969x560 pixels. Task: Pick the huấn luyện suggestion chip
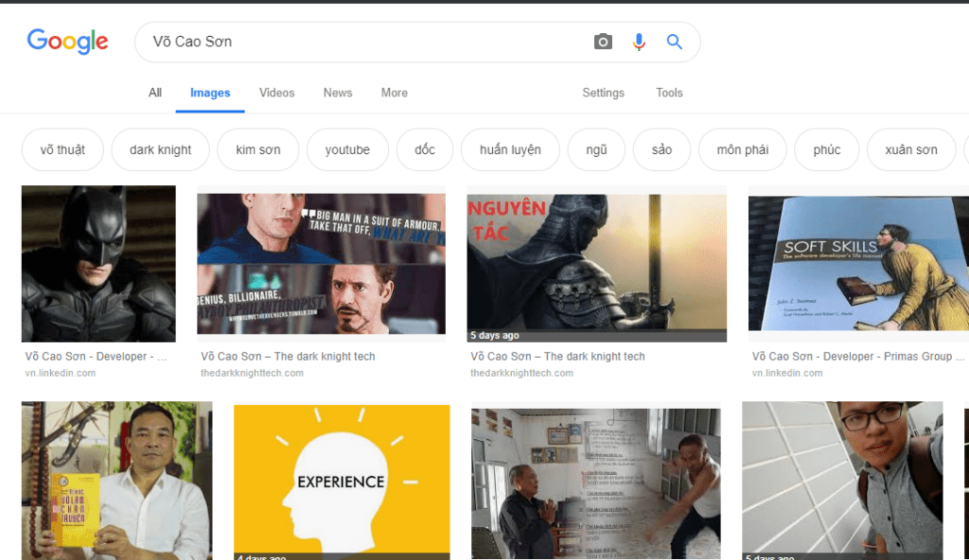510,149
